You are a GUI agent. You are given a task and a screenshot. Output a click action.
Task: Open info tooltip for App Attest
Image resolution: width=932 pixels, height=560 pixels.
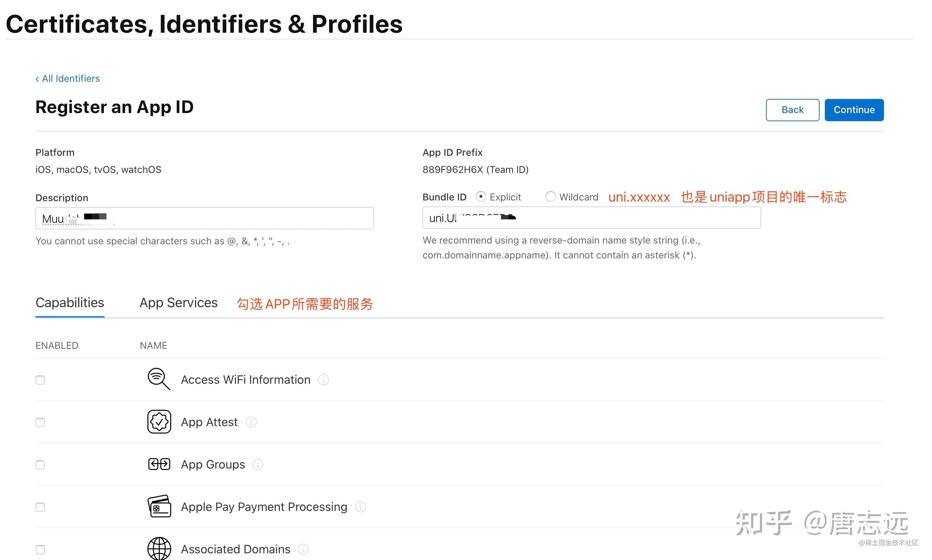251,422
